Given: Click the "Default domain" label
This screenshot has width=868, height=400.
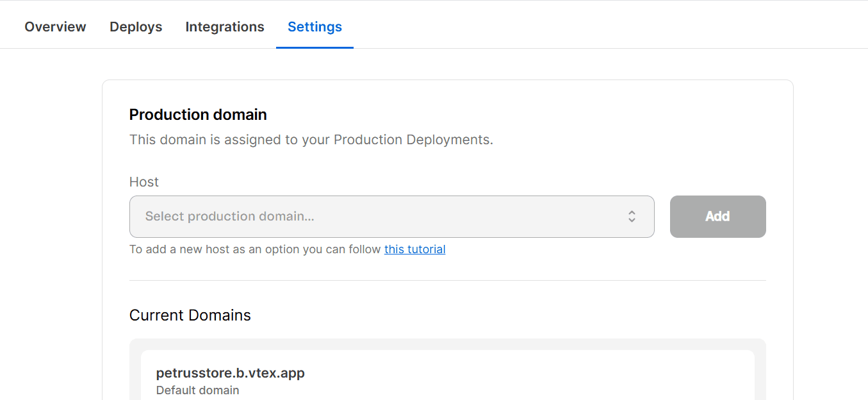Looking at the screenshot, I should pos(197,390).
